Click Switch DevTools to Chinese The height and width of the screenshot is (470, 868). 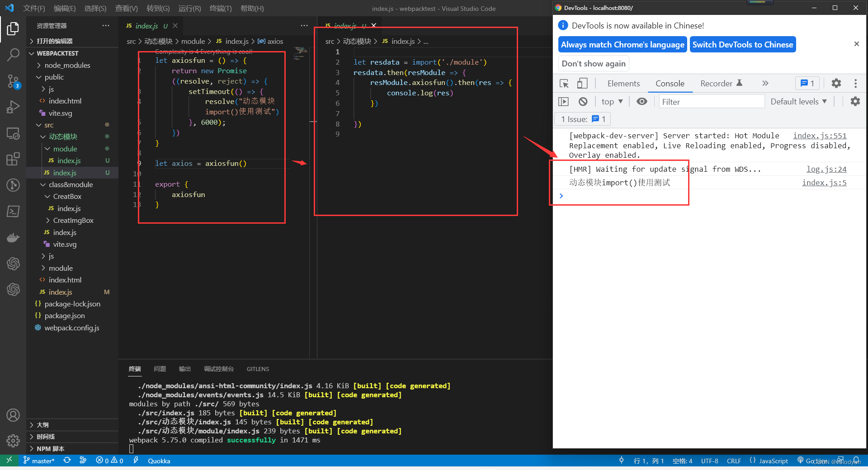click(743, 44)
